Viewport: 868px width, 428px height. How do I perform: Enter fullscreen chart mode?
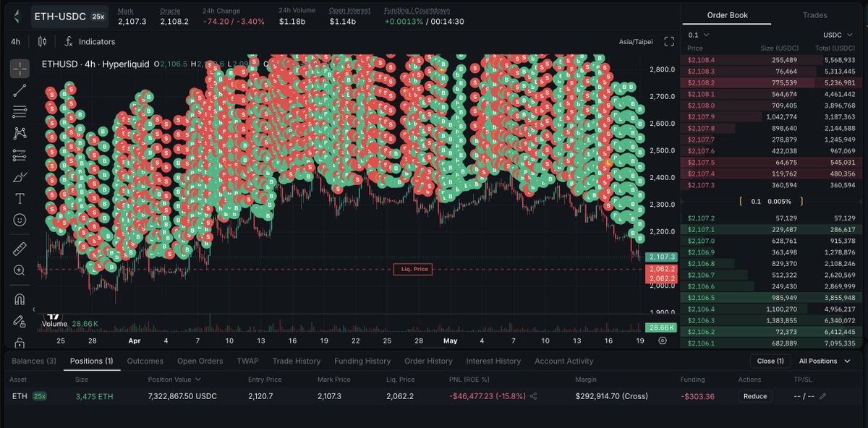(669, 41)
